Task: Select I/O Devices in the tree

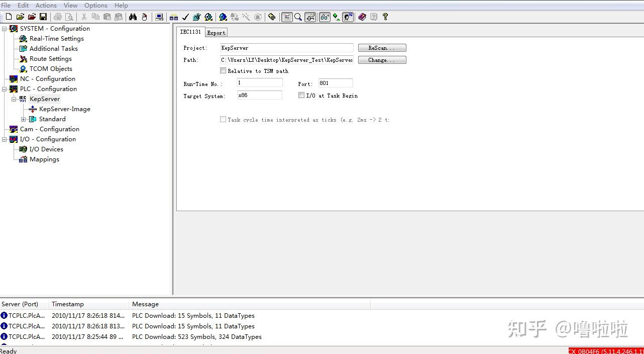Action: [46, 149]
